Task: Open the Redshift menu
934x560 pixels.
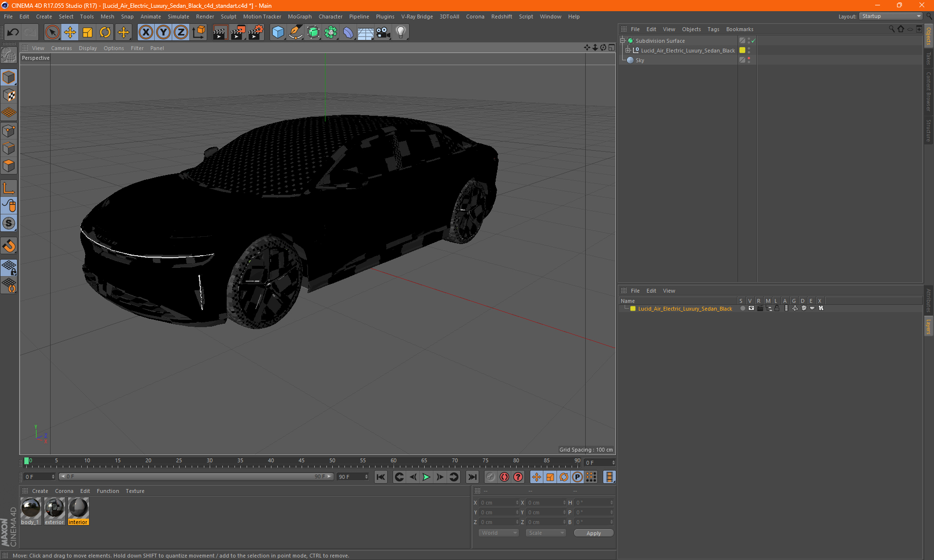Action: (502, 17)
